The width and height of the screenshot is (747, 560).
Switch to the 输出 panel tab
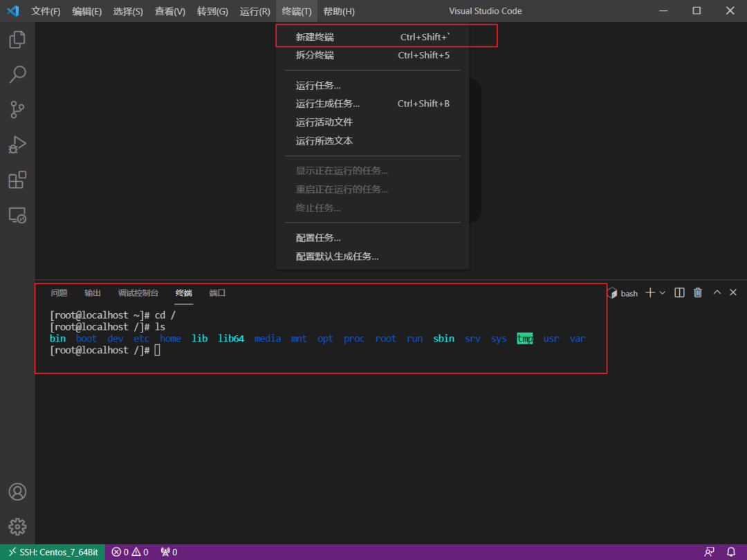point(93,293)
